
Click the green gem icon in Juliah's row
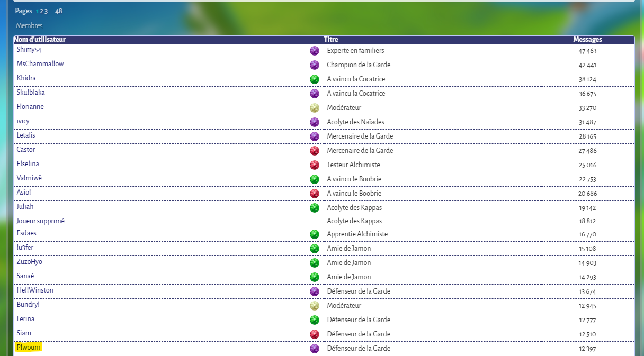coord(315,208)
